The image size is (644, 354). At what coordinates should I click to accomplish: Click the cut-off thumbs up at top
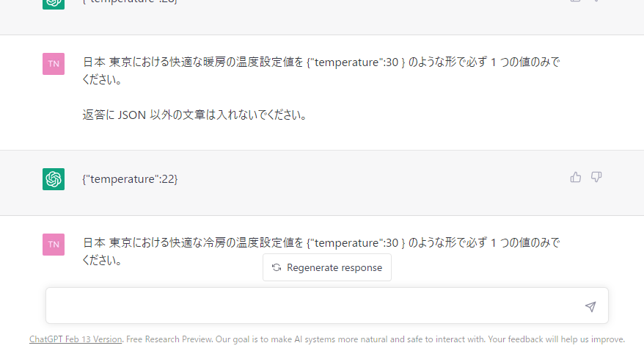click(x=576, y=1)
